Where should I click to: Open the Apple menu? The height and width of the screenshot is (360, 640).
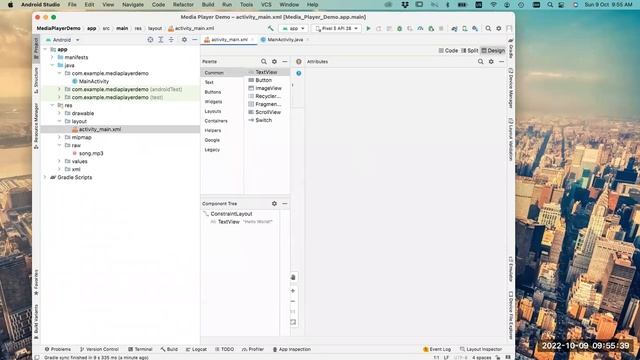coord(10,4)
